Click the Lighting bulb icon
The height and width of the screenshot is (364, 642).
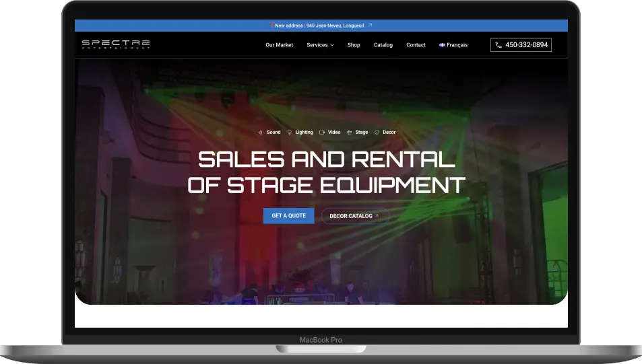290,133
